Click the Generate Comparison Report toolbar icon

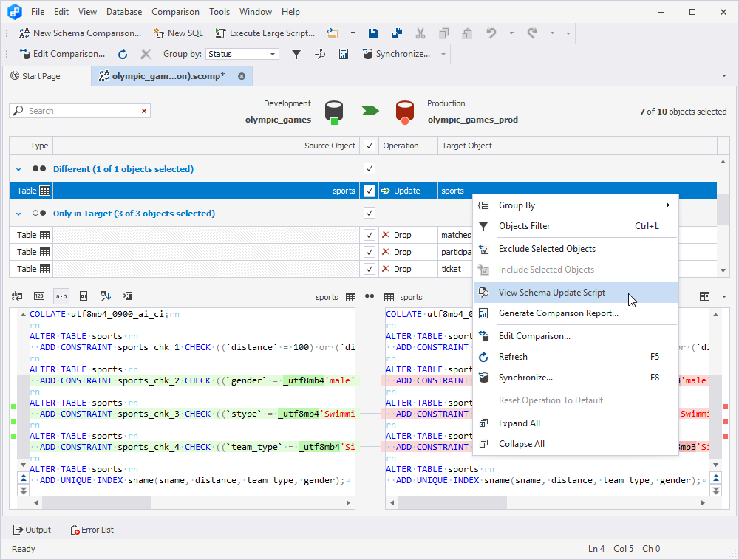click(344, 54)
